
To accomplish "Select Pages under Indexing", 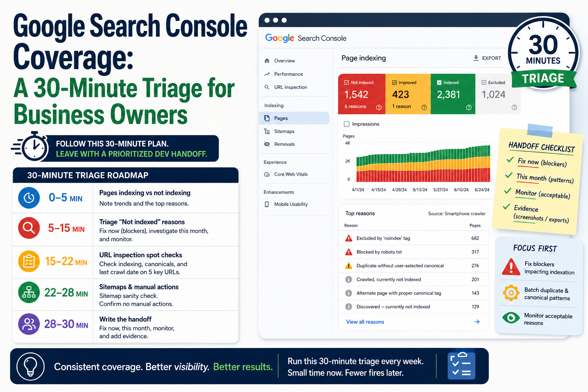I will (x=294, y=118).
